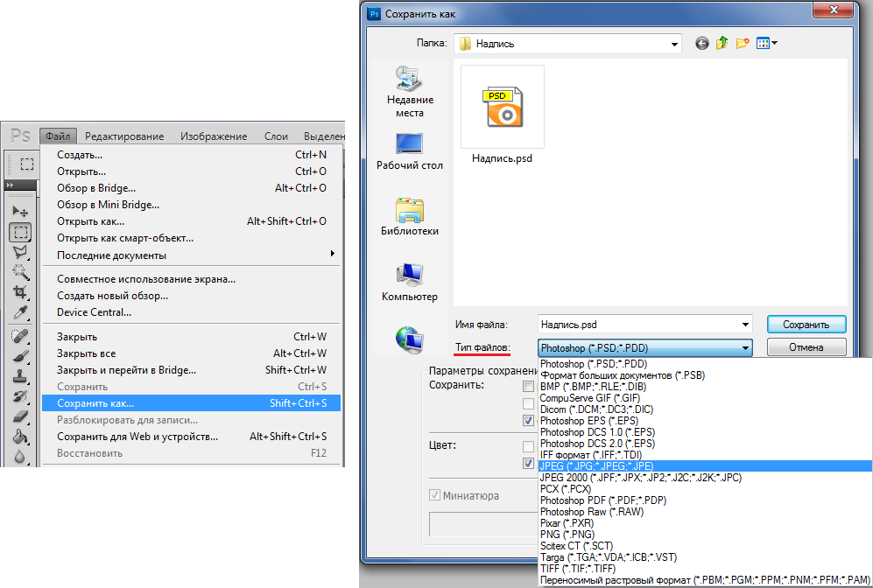Tick the unchecked checkbox beside the Цвет label
Viewport: 873px width, 588px height.
[x=528, y=446]
